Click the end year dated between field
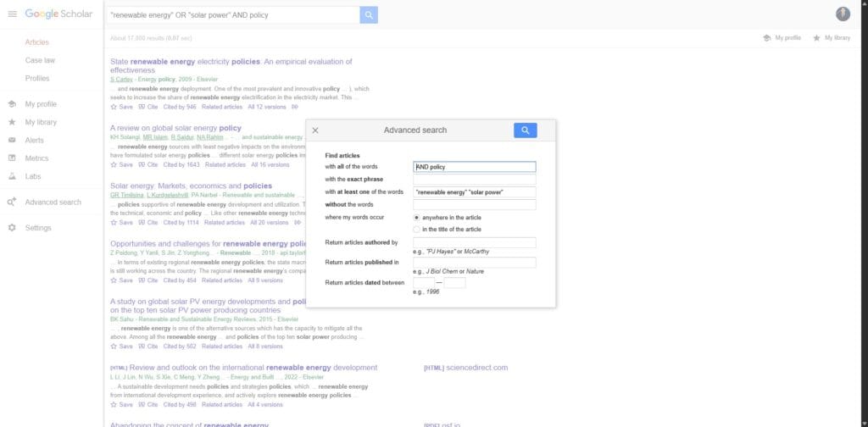The height and width of the screenshot is (427, 868). coord(454,283)
